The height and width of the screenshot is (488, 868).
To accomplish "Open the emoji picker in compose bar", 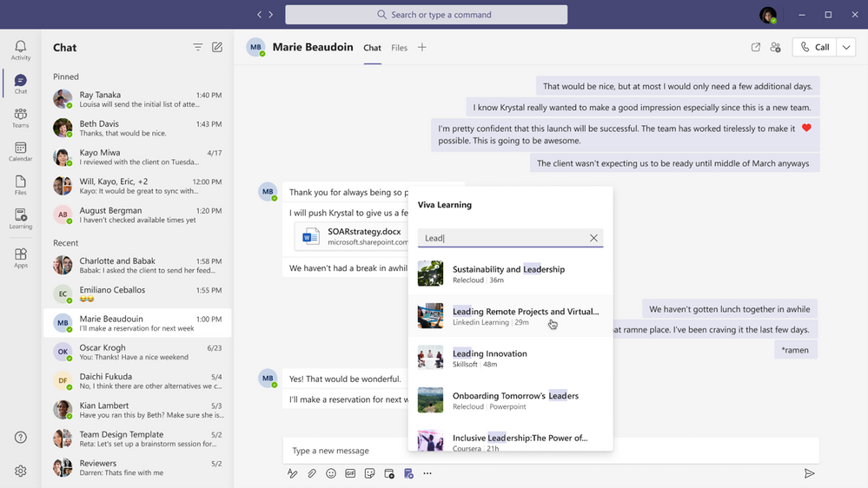I will pos(331,473).
